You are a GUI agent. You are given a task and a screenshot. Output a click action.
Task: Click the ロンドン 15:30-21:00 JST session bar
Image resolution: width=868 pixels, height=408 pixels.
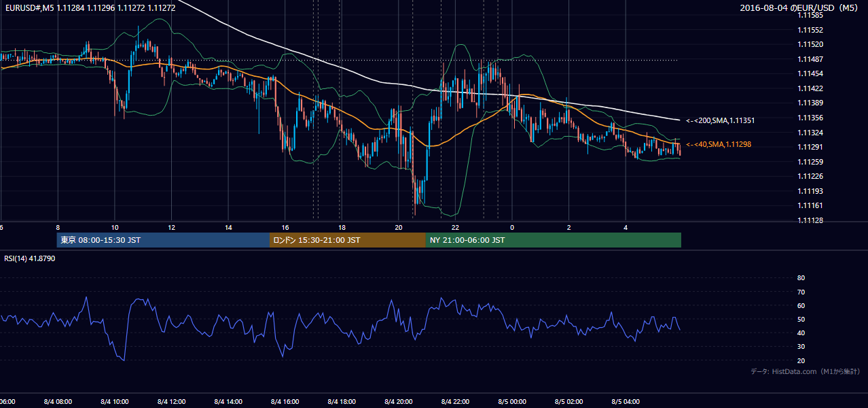tap(348, 240)
